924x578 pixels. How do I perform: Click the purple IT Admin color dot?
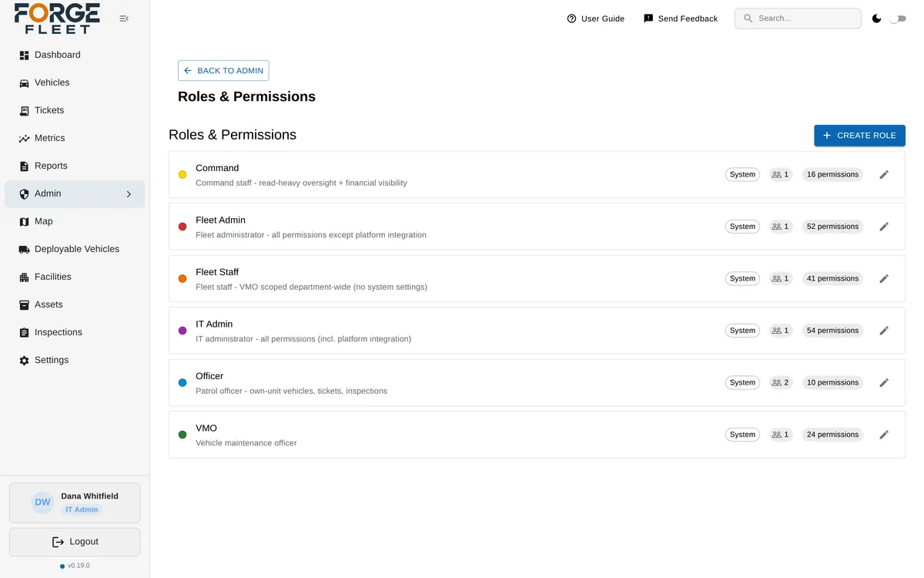click(x=182, y=331)
